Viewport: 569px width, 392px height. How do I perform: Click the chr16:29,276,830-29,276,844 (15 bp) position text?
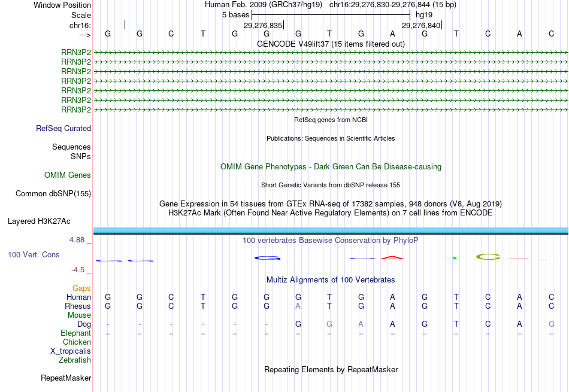pyautogui.click(x=393, y=5)
